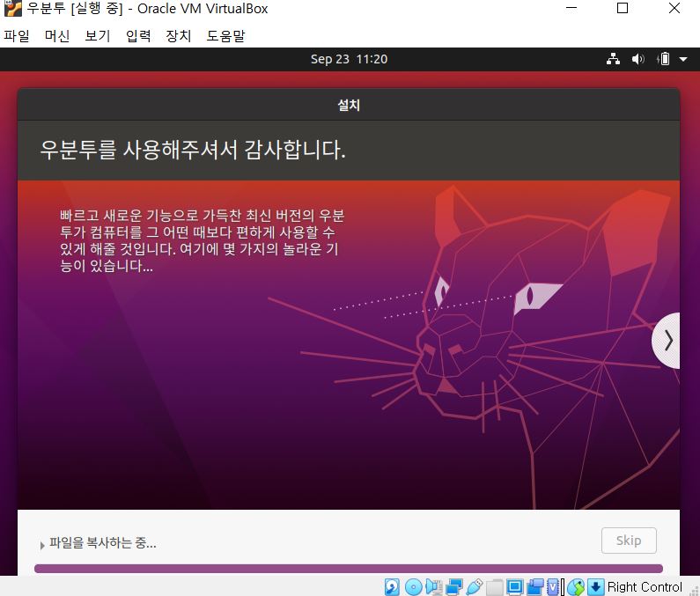700x596 pixels.
Task: Click the network adapters status icon
Action: pyautogui.click(x=454, y=586)
